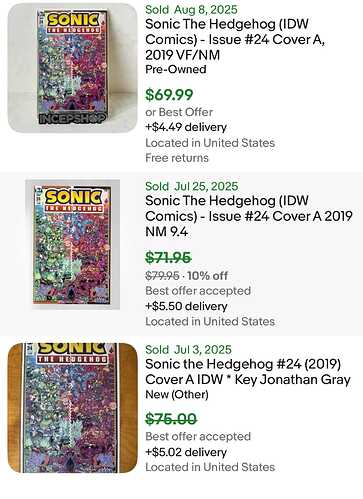
Task: Click the Sold Aug 8, 2025 label
Action: [x=191, y=9]
